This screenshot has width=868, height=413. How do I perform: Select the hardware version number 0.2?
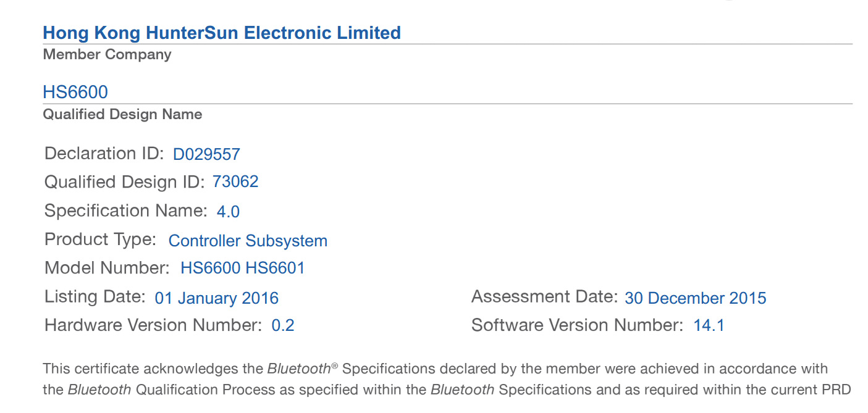pyautogui.click(x=283, y=325)
